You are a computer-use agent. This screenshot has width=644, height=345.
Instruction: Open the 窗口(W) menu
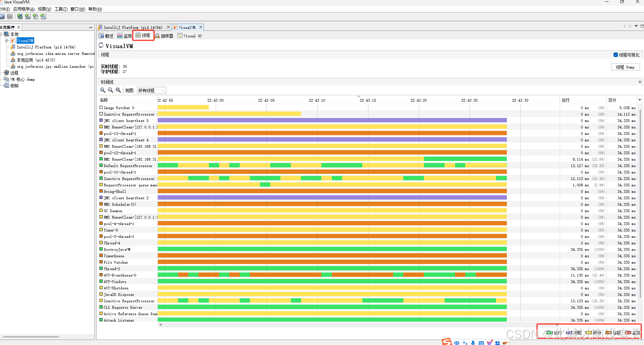(78, 9)
